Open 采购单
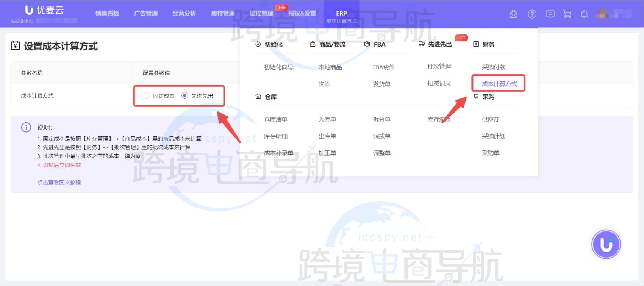Image resolution: width=644 pixels, height=286 pixels. pos(491,153)
